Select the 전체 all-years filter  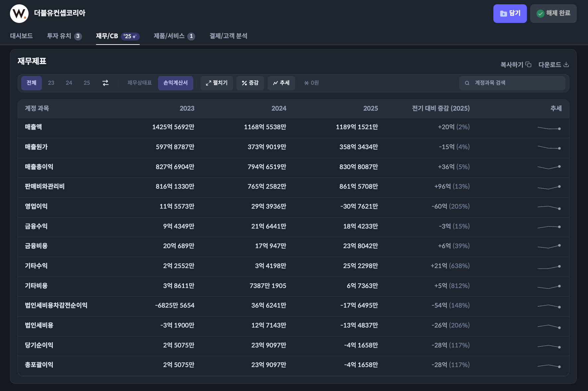click(x=32, y=83)
